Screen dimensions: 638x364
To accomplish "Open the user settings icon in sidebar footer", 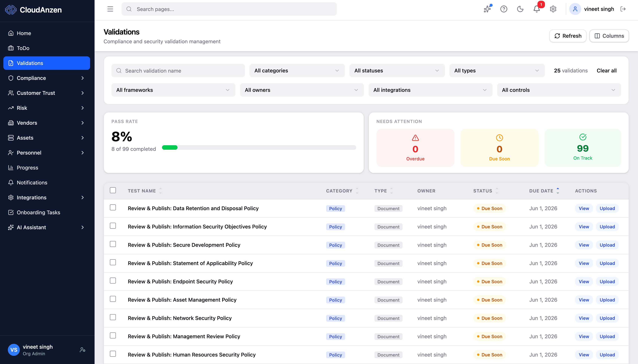I will pyautogui.click(x=82, y=350).
